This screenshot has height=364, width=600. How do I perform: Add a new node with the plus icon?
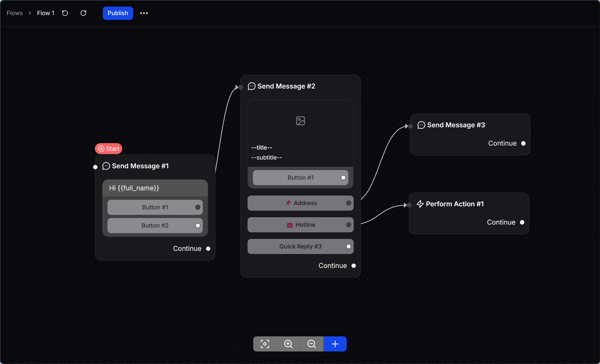pos(335,344)
